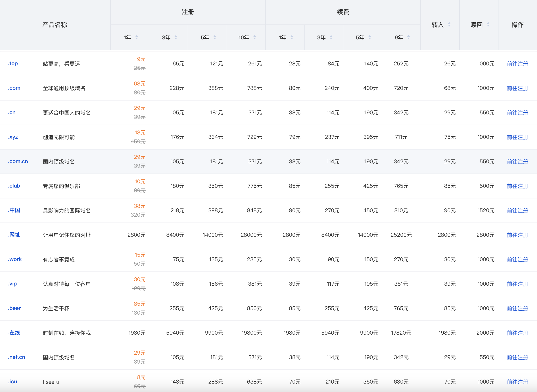Screen dimensions: 537x392
Task: Click the .在线 9-year renewal 17820元
Action: [401, 333]
